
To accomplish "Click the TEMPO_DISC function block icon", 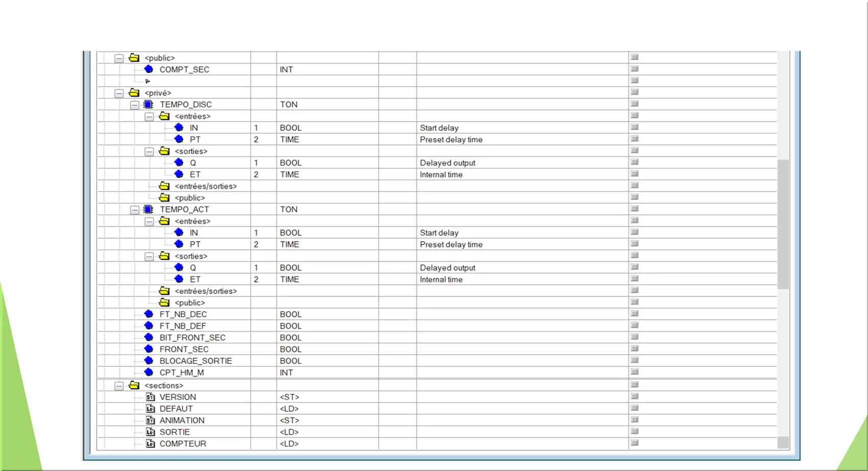I will pos(148,104).
